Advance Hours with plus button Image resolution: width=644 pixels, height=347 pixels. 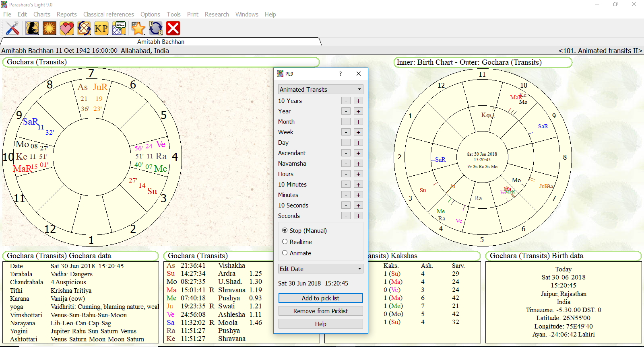(359, 174)
